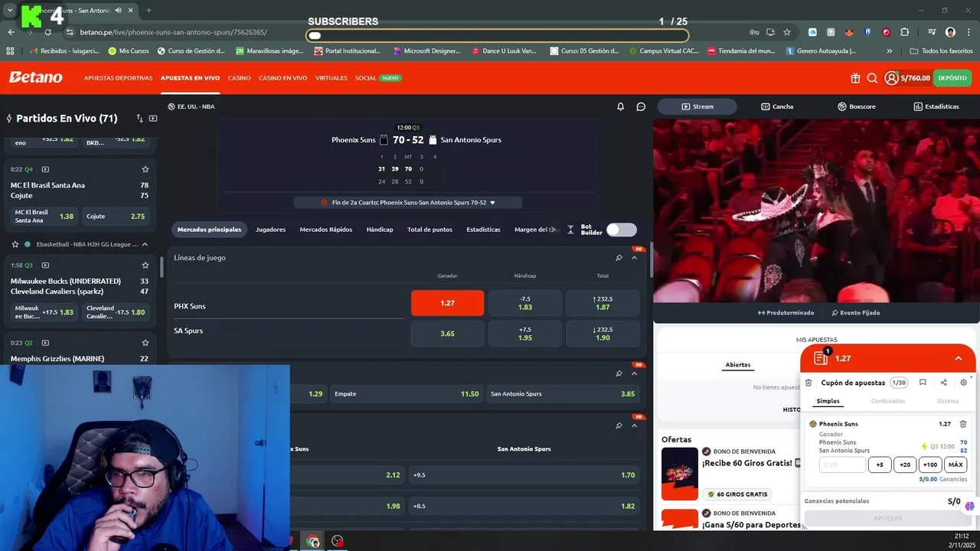Click the Chrome address bar URL
Image resolution: width=980 pixels, height=551 pixels.
click(174, 32)
